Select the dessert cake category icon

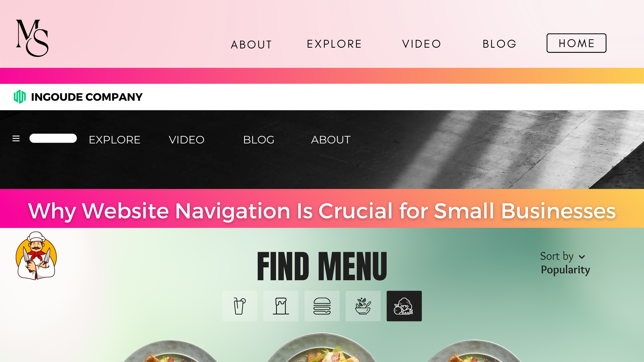tap(281, 306)
